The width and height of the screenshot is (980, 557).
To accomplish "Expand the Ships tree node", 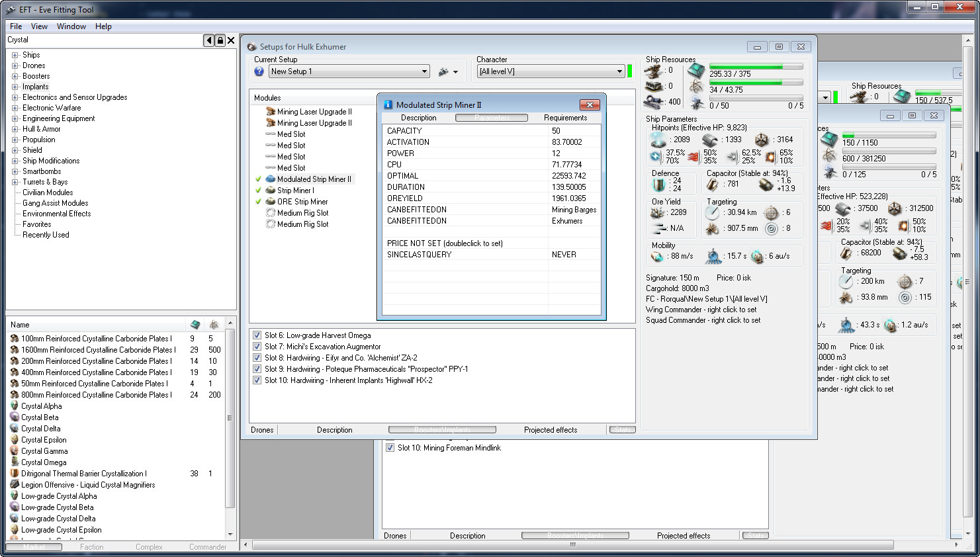I will pos(15,55).
